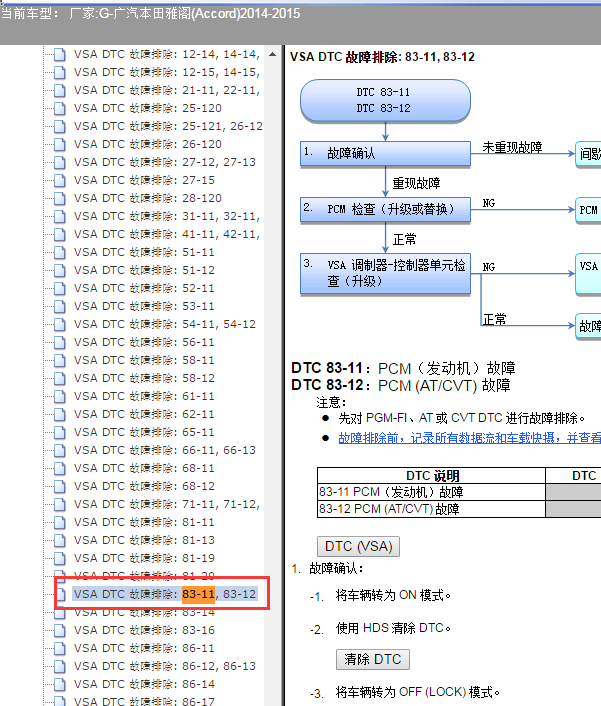
Task: Click document icon beside 28-120 row
Action: click(x=59, y=198)
